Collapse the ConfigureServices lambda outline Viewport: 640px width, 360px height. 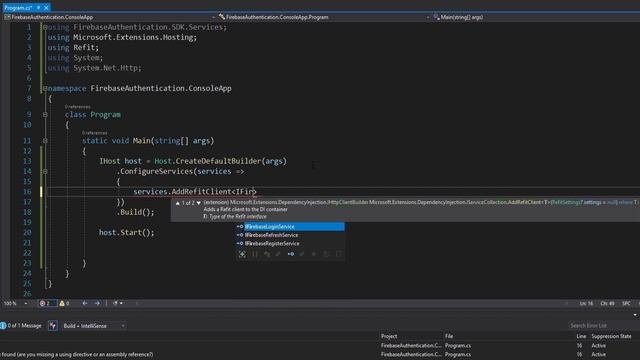coord(45,171)
